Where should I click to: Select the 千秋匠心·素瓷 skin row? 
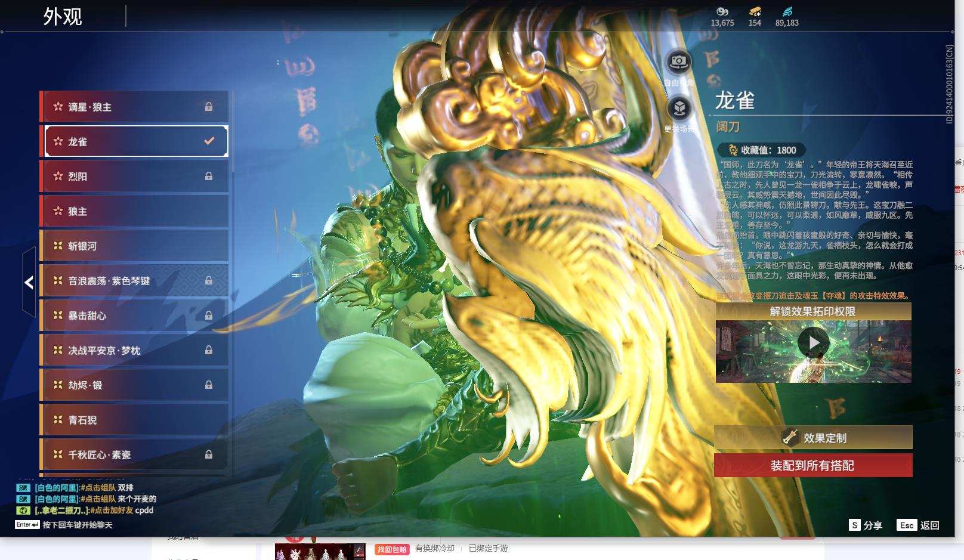point(135,454)
